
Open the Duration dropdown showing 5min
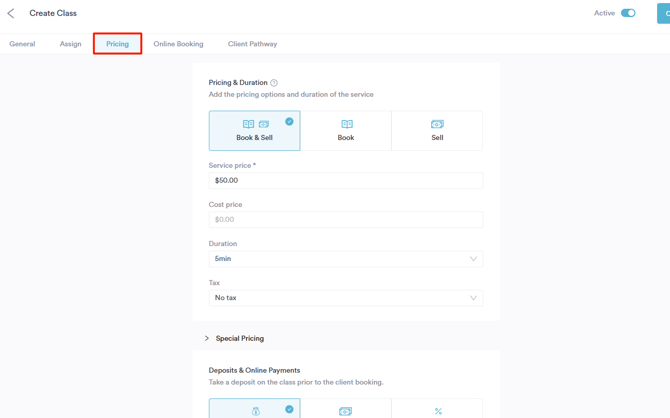346,259
